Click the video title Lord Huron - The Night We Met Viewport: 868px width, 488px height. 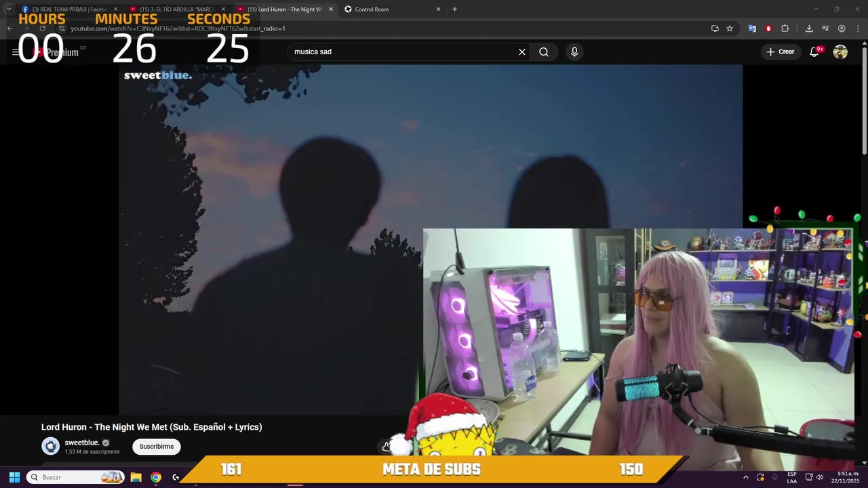(151, 427)
